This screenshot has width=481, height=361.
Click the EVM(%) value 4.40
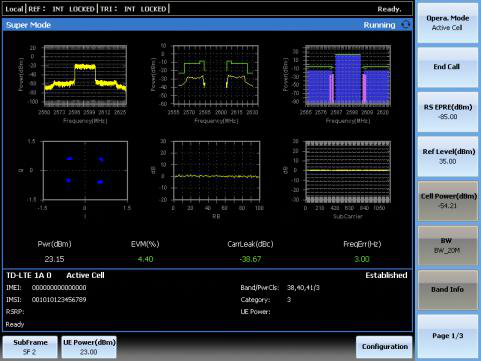click(x=145, y=259)
